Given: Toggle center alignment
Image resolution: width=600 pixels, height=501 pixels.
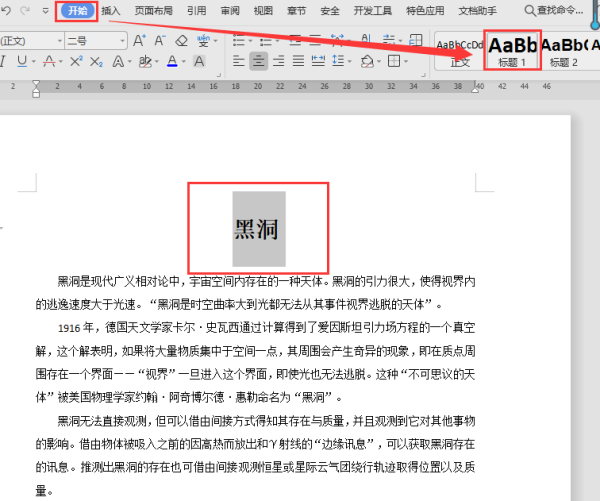Looking at the screenshot, I should tap(259, 62).
